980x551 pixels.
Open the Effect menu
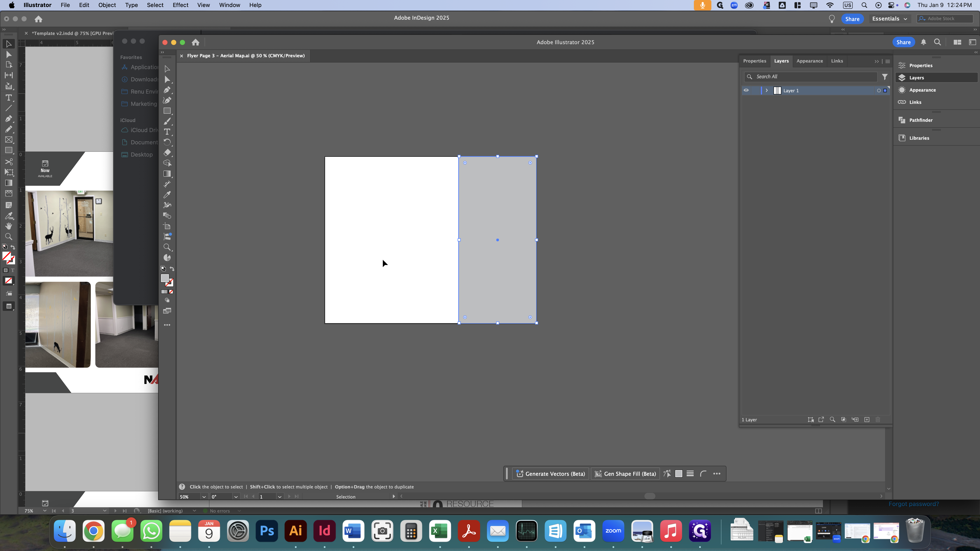(180, 5)
